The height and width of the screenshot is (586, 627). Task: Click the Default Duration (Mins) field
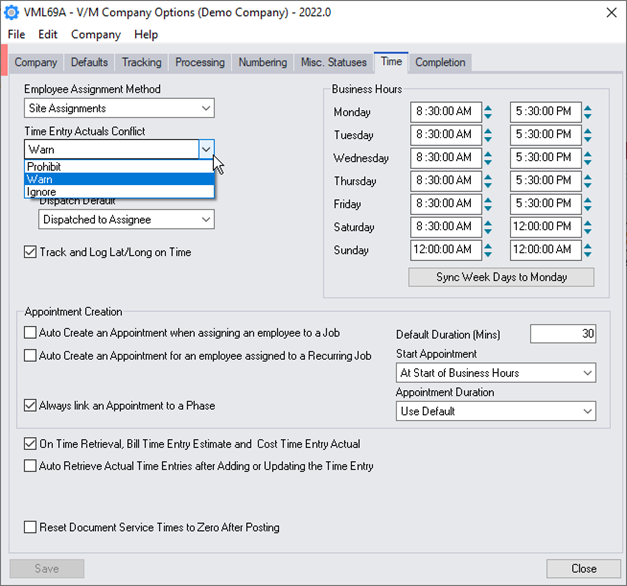tap(562, 334)
